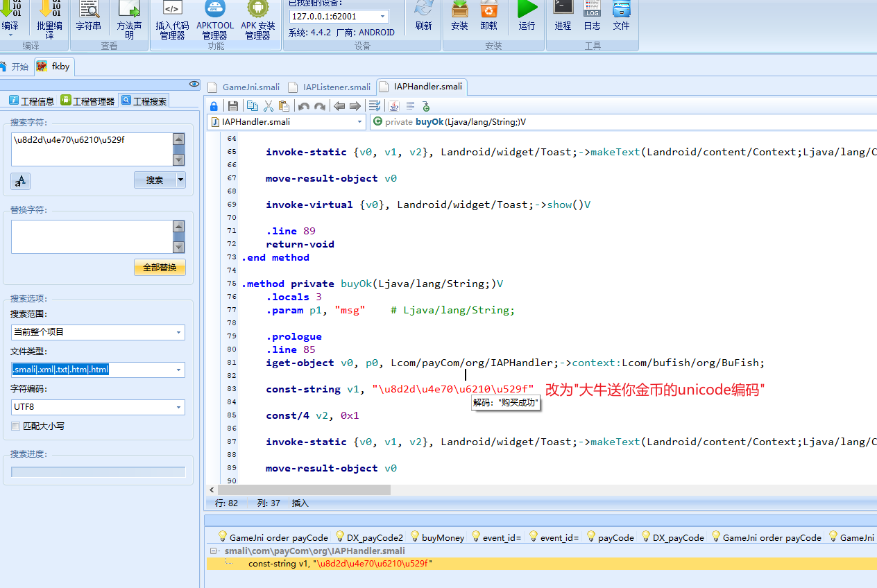Expand the character encoding UTF8 dropdown
The width and height of the screenshot is (877, 588).
pos(179,407)
